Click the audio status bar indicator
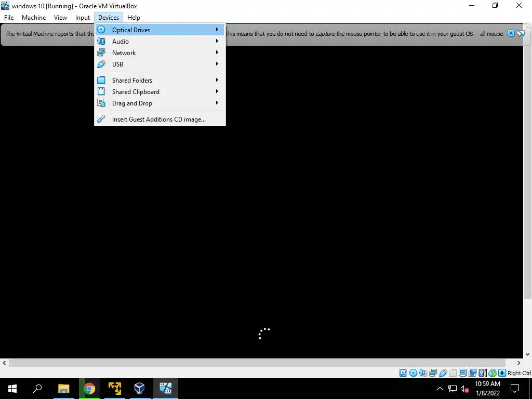 tap(423, 373)
